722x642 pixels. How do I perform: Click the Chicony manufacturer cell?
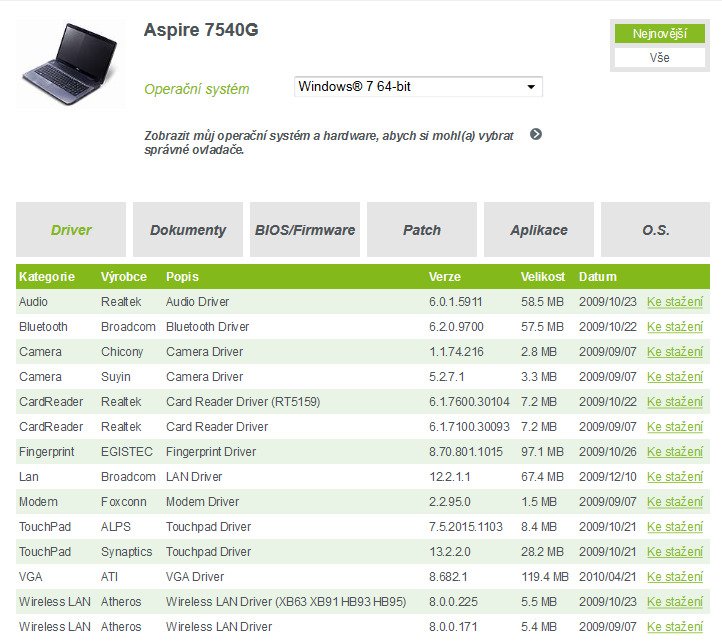point(122,352)
